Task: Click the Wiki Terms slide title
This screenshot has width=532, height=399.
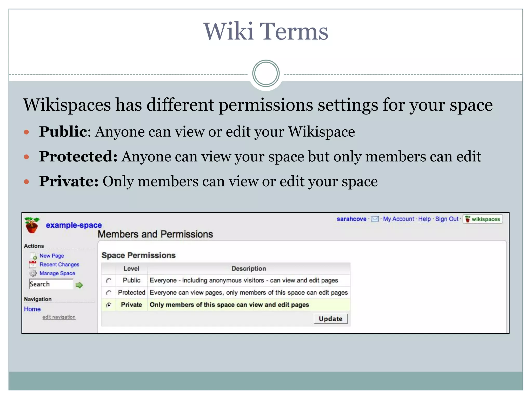Action: coord(266,31)
